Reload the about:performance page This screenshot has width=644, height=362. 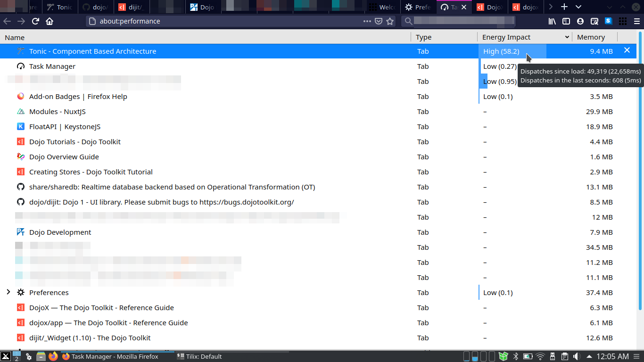point(35,21)
